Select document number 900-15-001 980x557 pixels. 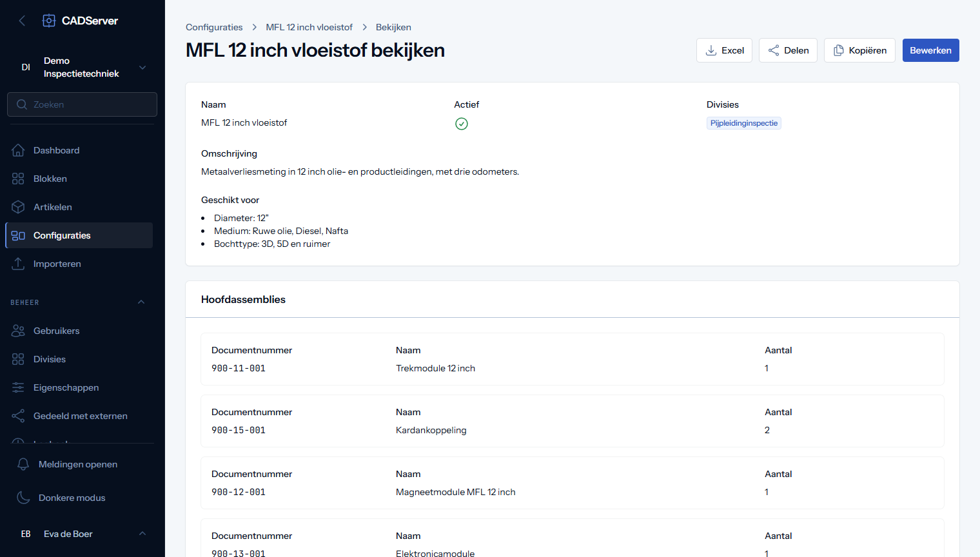point(239,430)
